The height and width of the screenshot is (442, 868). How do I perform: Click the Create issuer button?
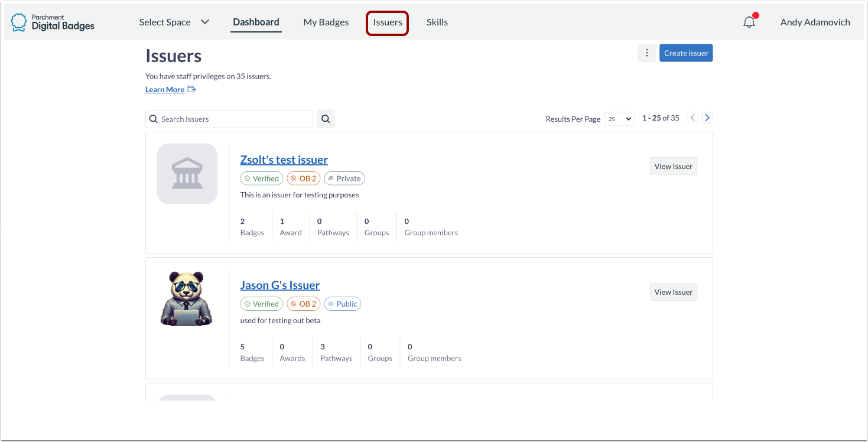(x=685, y=53)
